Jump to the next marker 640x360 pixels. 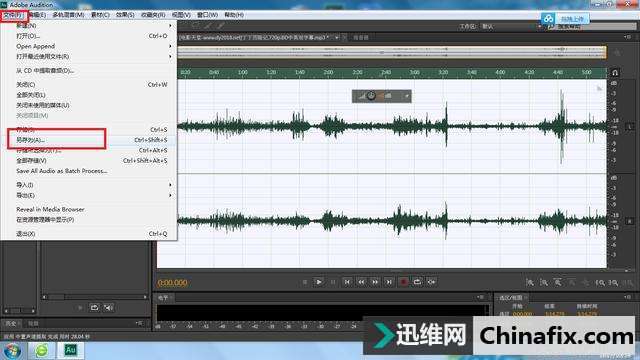(x=389, y=282)
